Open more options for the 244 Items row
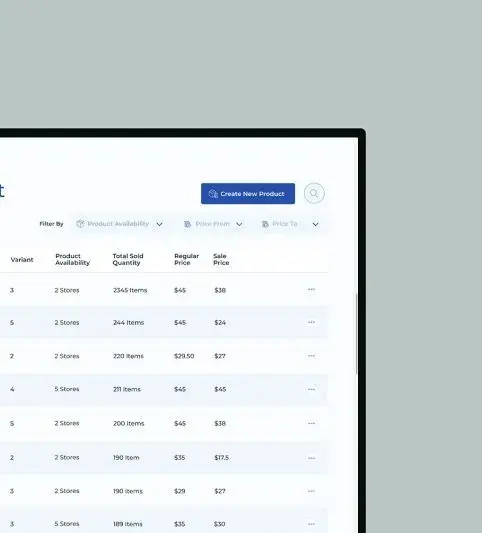The image size is (482, 533). pos(311,322)
